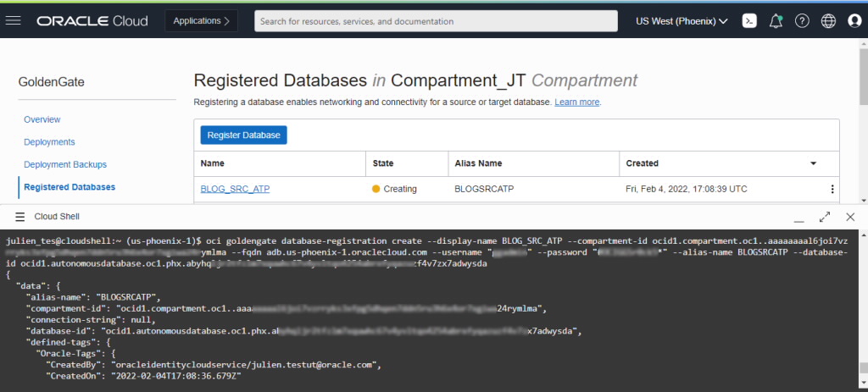The width and height of the screenshot is (868, 392).
Task: Select the BLOGSRCATP alias cell
Action: [x=484, y=189]
